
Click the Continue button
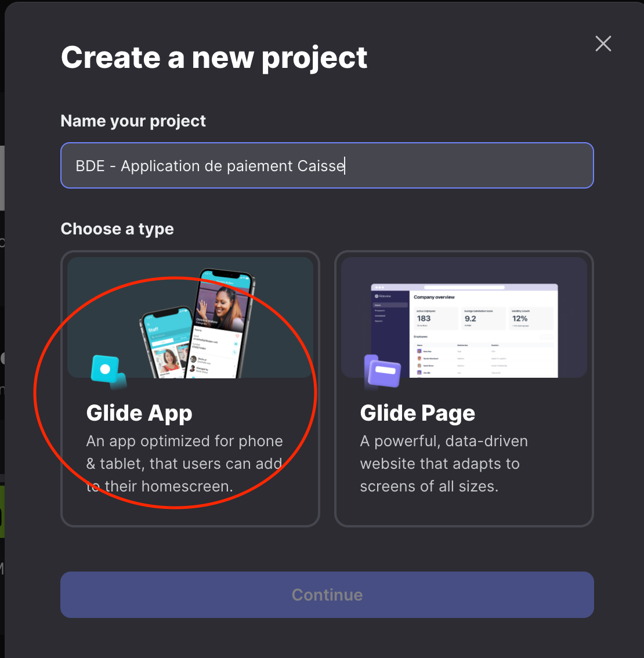tap(327, 595)
